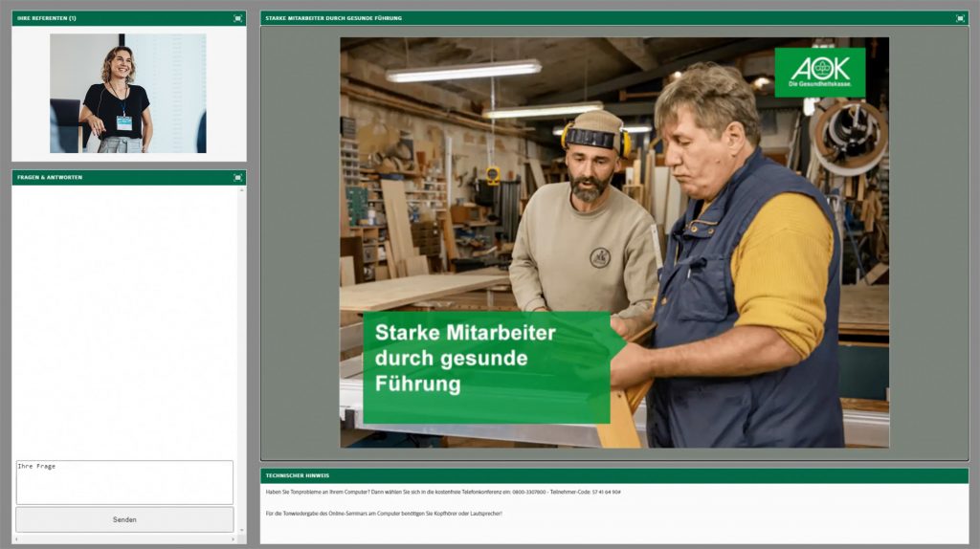Screen dimensions: 980x549
Task: Click the Fragen & Antworten header label
Action: tap(50, 177)
